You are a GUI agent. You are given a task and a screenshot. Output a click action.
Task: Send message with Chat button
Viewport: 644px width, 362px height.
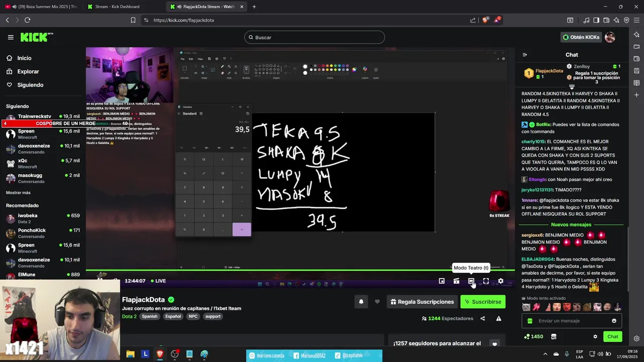pos(612,336)
